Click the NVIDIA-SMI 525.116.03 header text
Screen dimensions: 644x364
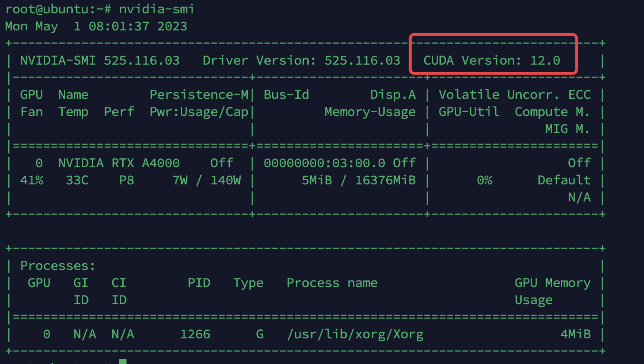click(x=100, y=60)
